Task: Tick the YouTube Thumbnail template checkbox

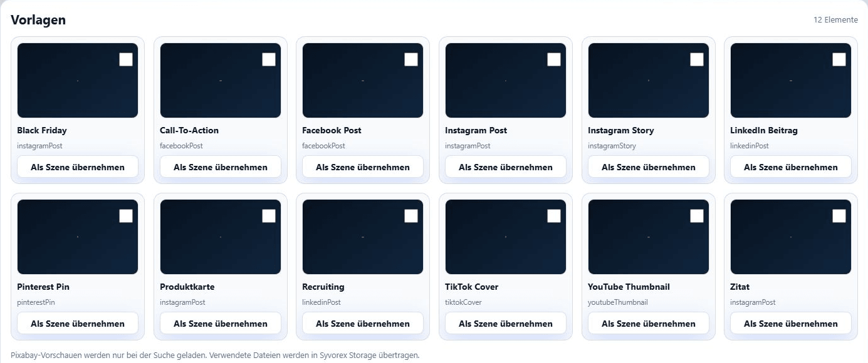Action: click(697, 216)
